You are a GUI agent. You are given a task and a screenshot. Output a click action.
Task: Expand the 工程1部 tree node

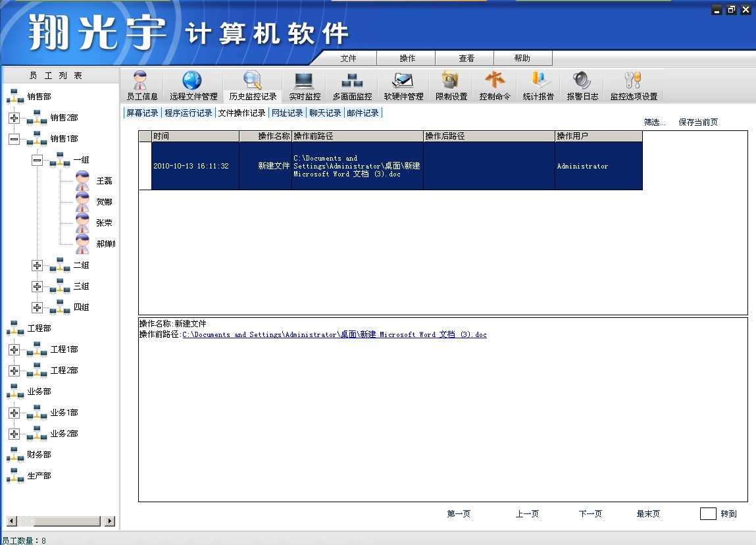point(14,350)
